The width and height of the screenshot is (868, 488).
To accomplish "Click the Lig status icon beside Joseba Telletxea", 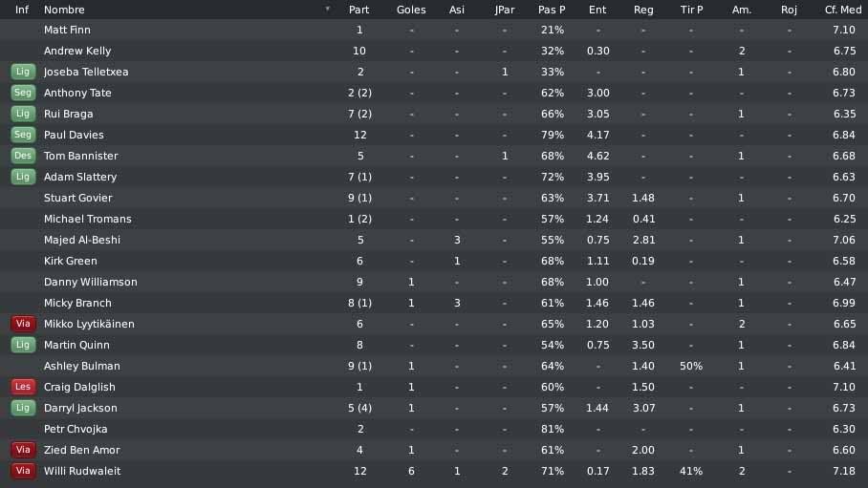I will click(x=23, y=72).
